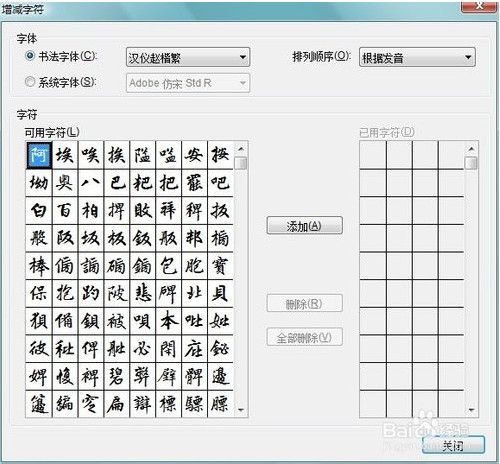
Task: Select the character 奥 in the second row
Action: 65,183
